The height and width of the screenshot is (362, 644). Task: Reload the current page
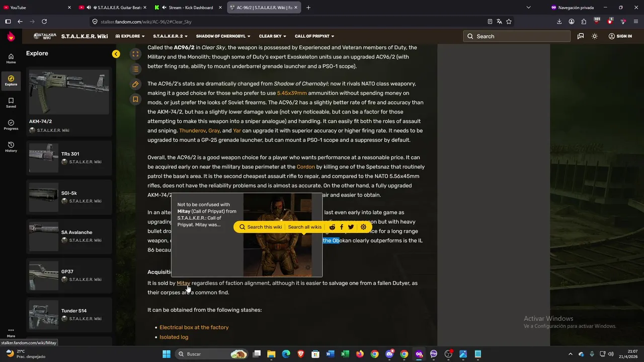[x=44, y=22]
